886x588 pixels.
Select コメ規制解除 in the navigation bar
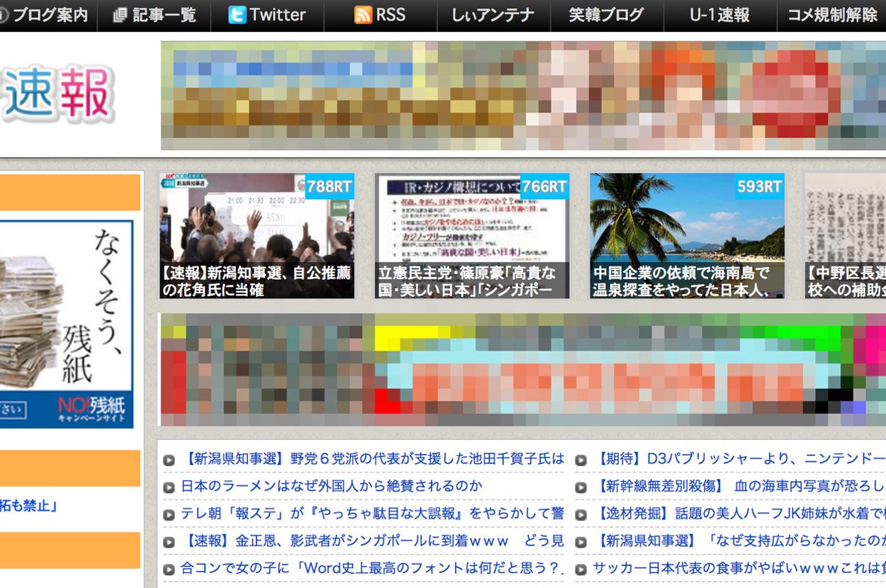coord(832,15)
